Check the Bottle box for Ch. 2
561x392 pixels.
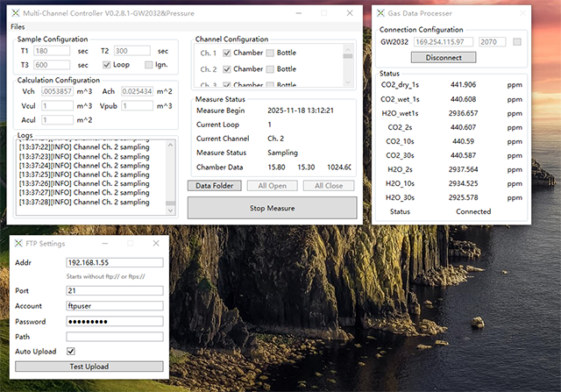pos(270,68)
